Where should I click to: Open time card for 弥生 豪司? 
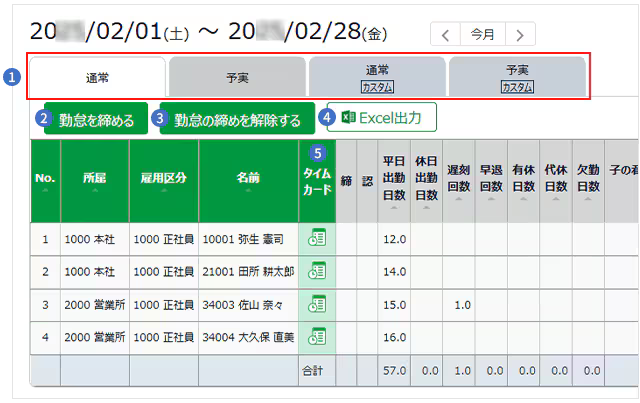click(x=318, y=239)
